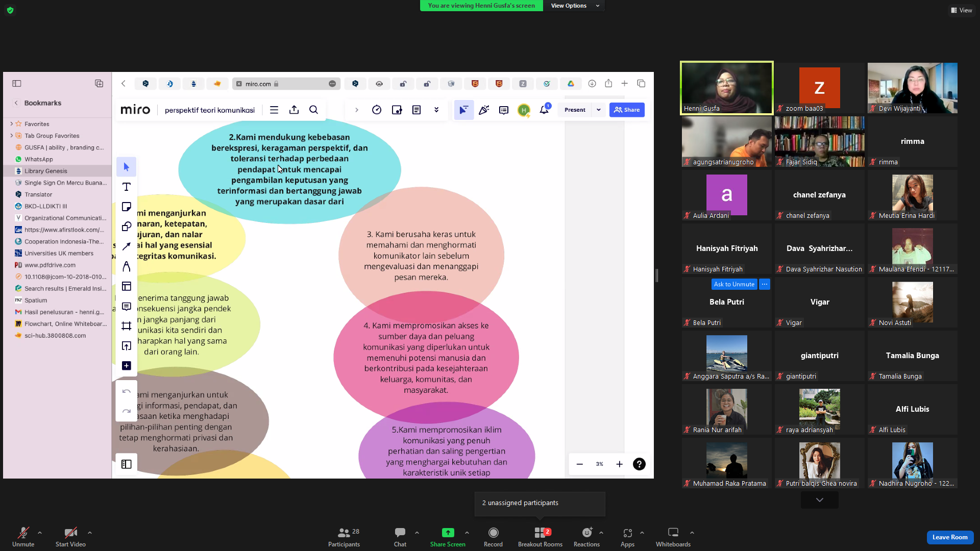Select the comment tool in left toolbar
Viewport: 980px width, 551px height.
[127, 306]
